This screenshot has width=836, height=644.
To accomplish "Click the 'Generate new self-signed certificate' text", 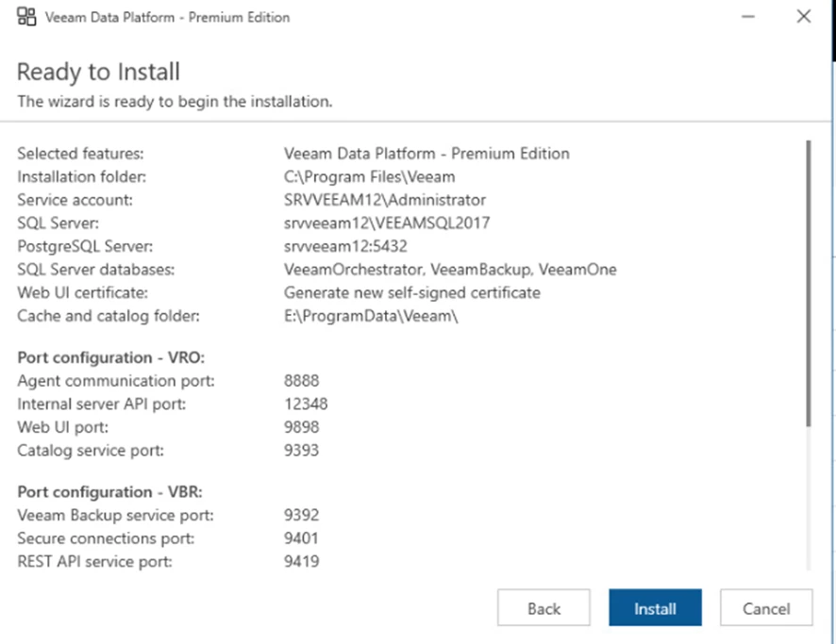I will click(411, 292).
